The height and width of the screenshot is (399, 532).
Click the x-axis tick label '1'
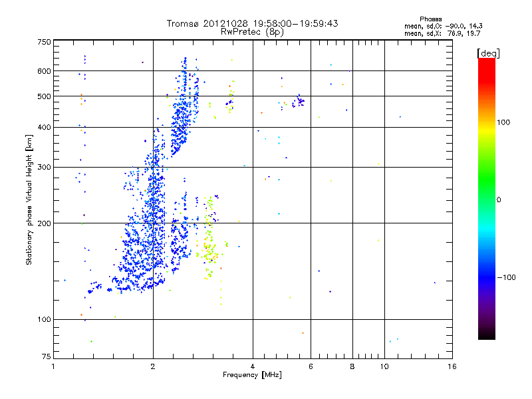[53, 366]
